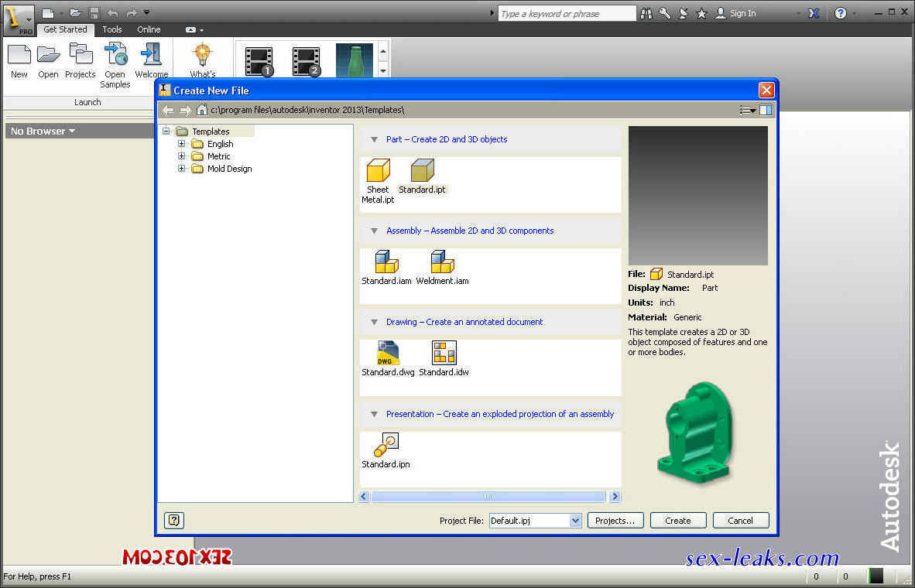The width and height of the screenshot is (915, 588).
Task: Click the Open button in Launch panel
Action: point(49,60)
